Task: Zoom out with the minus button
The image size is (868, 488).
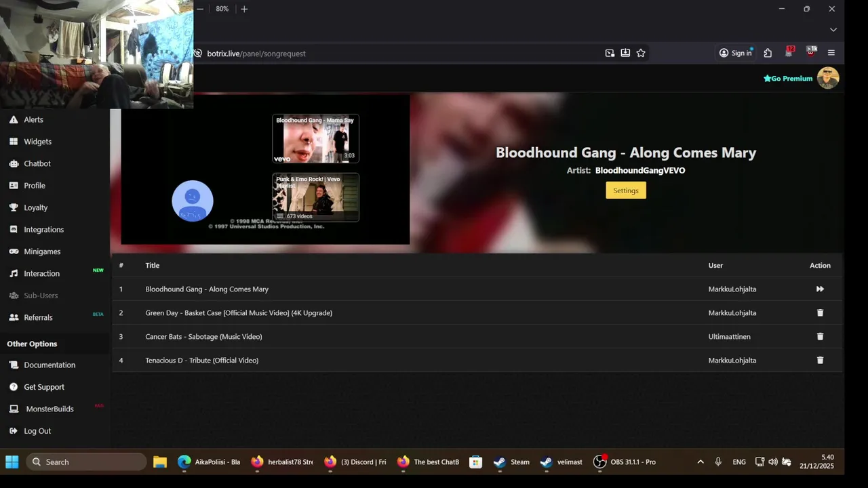Action: (200, 9)
